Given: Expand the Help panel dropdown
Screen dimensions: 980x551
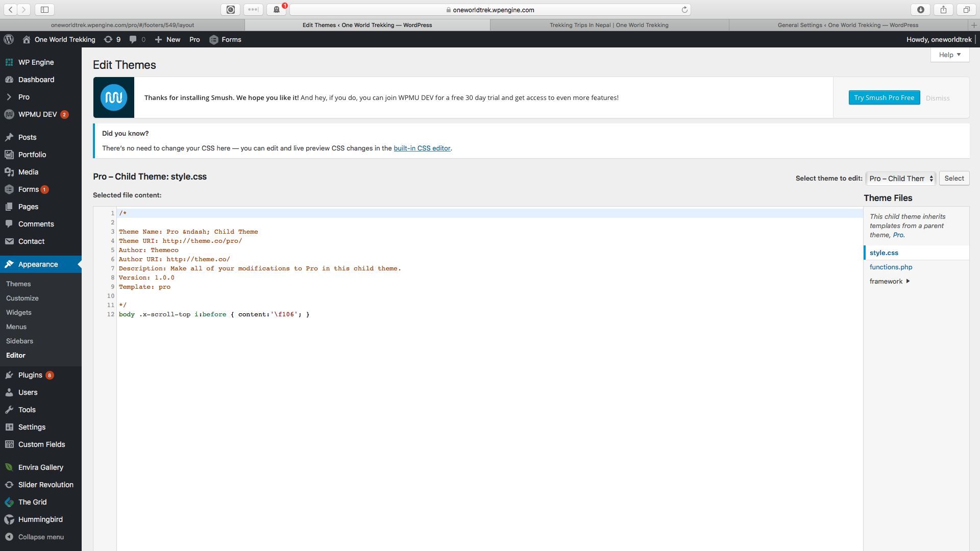Looking at the screenshot, I should [x=949, y=55].
